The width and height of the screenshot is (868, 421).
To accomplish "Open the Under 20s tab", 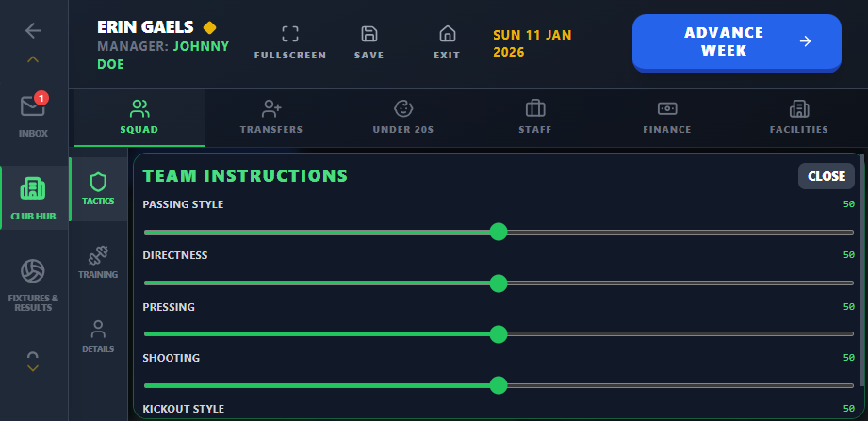I will pos(403,117).
